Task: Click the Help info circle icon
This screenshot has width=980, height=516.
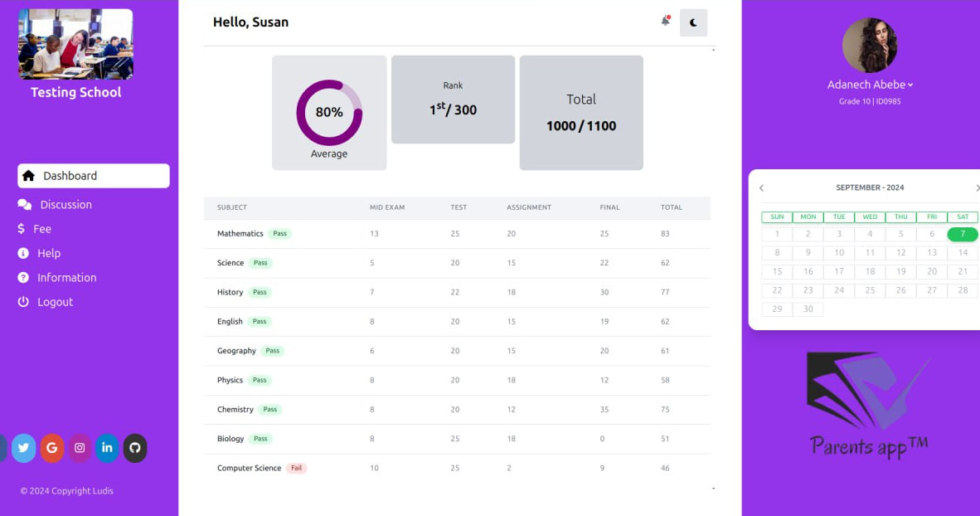Action: [23, 253]
